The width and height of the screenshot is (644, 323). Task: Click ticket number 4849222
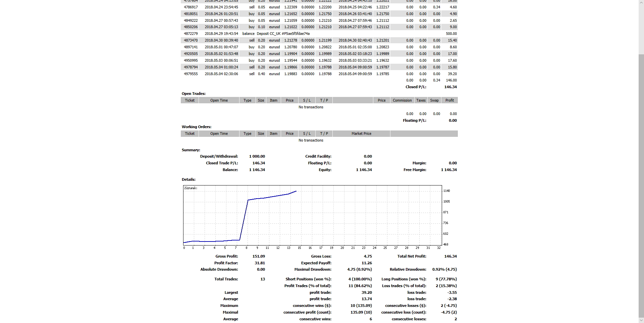[x=191, y=20]
